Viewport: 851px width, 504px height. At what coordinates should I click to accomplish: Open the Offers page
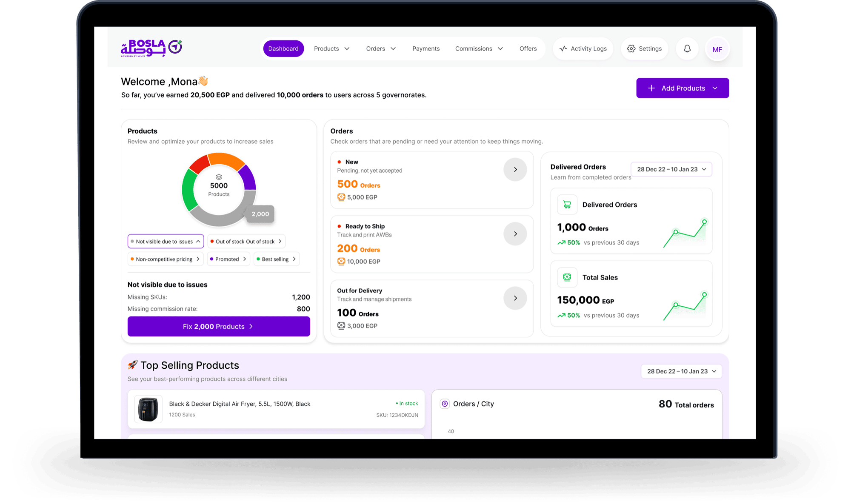tap(528, 48)
